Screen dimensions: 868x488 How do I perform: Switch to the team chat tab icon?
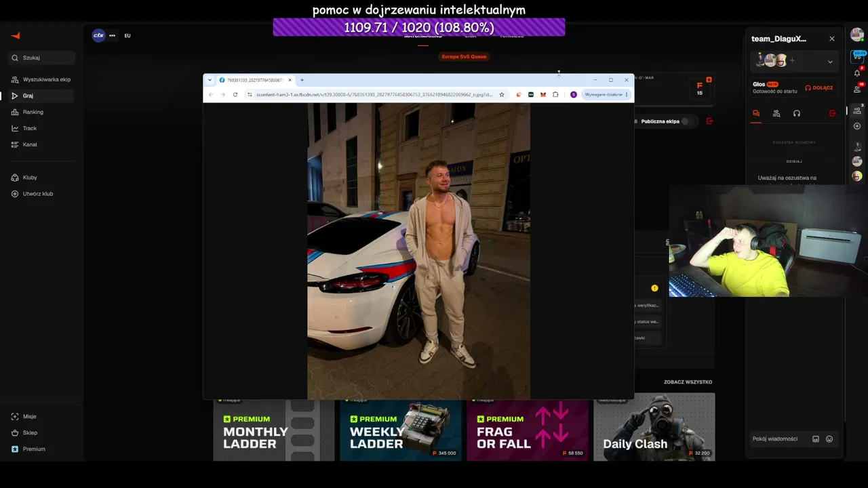tap(756, 113)
